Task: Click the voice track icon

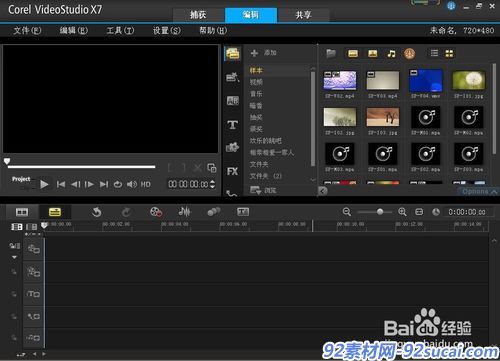Action: tap(33, 316)
